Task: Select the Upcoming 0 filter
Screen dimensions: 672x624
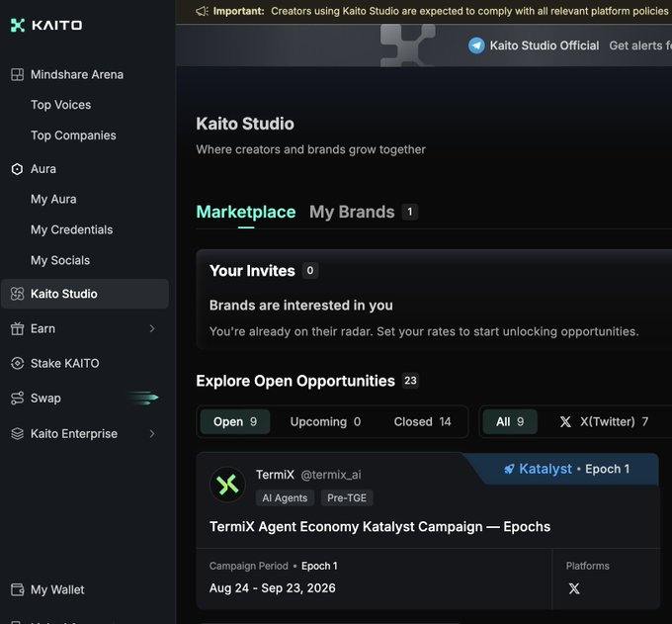Action: click(x=325, y=422)
